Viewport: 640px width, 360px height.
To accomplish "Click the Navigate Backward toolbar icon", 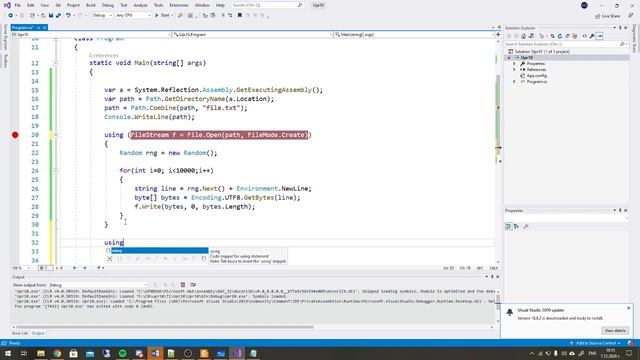I will click(11, 16).
